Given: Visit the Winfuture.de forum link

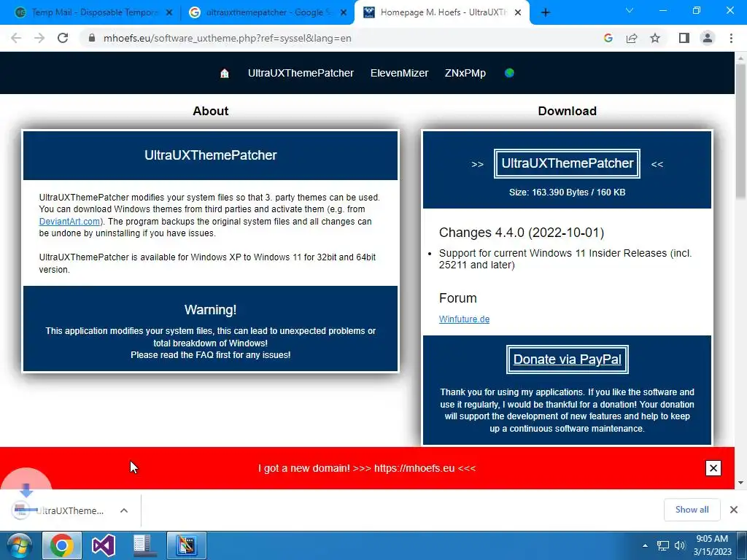Looking at the screenshot, I should click(x=464, y=319).
